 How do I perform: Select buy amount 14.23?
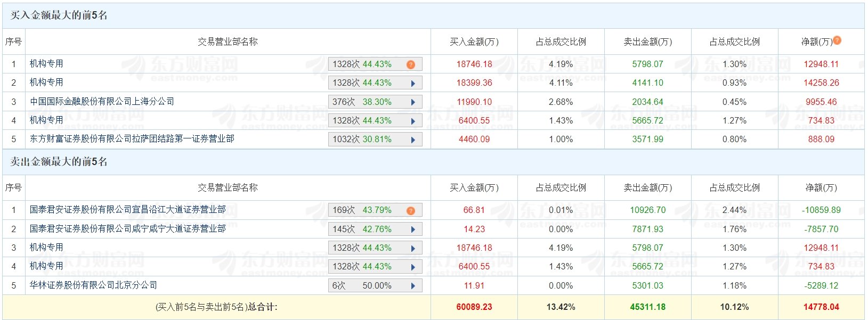(474, 229)
